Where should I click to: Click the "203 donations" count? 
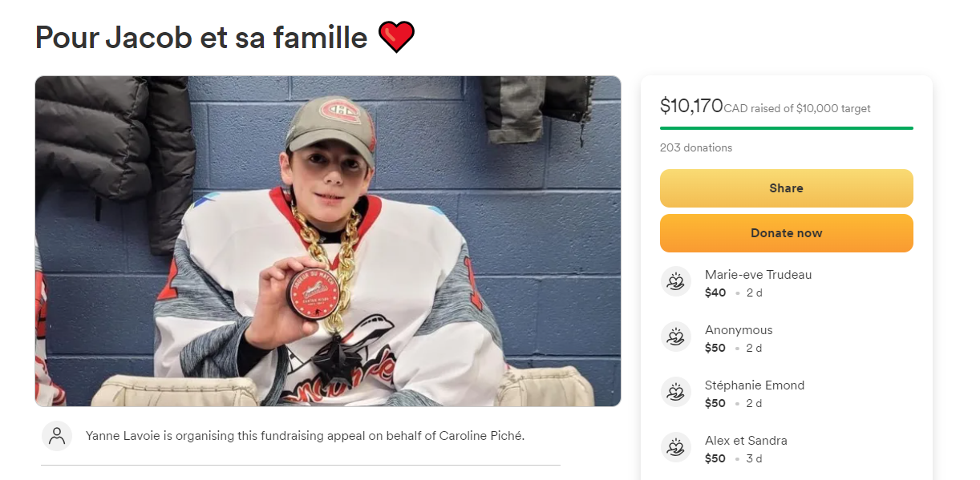[695, 147]
